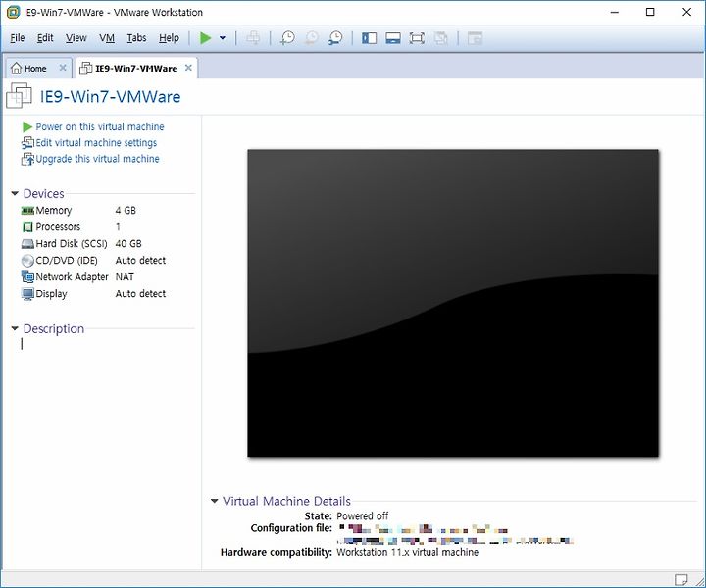
Task: Click Edit virtual machine settings link
Action: point(96,143)
